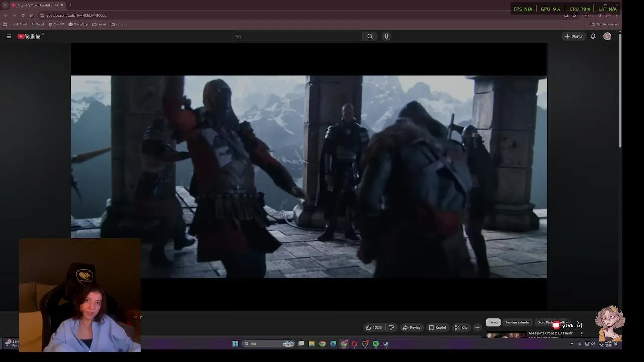644x362 pixels.
Task: Open YouTube notifications bell
Action: (x=593, y=36)
